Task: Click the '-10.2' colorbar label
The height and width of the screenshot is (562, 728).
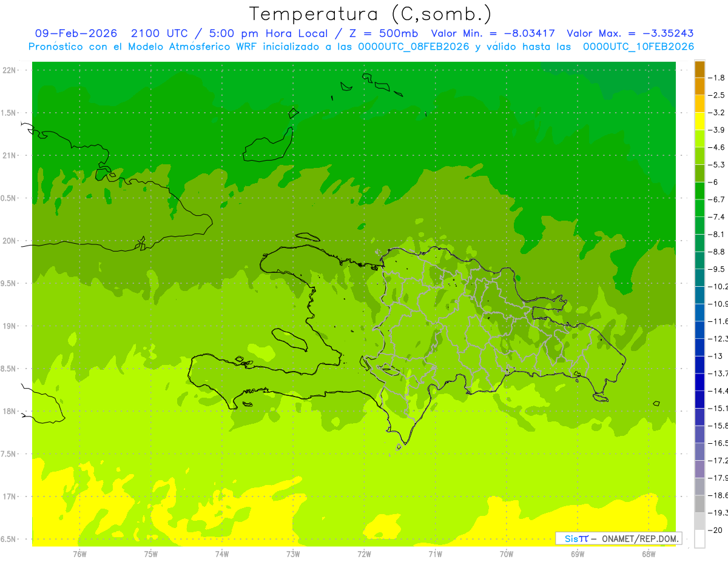Action: click(718, 286)
